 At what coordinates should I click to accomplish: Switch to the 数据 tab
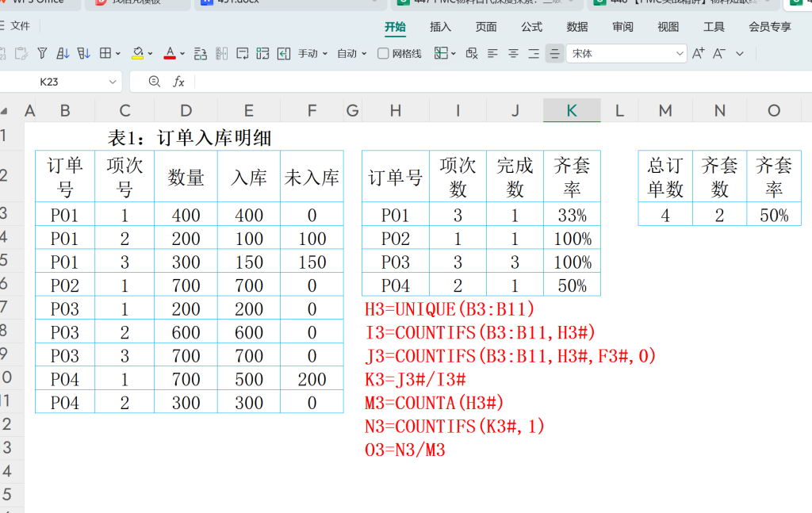pos(577,27)
